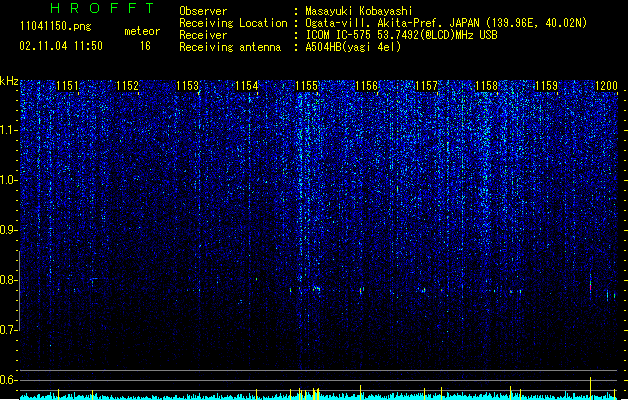Image resolution: width=629 pixels, height=400 pixels.
Task: Click the kHz axis unit label
Action: pyautogui.click(x=9, y=81)
